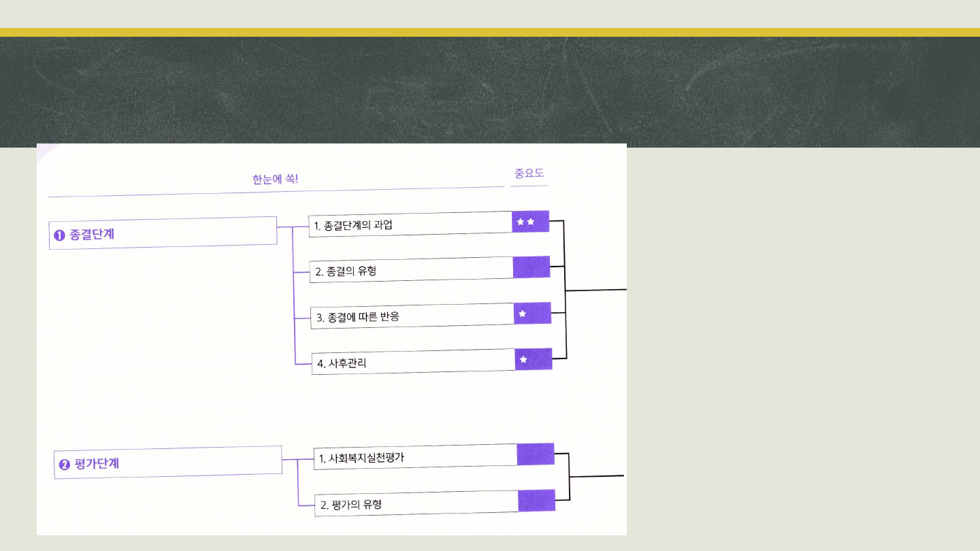Click the '1. 종결단계의 과업' item
The width and height of the screenshot is (980, 551).
(410, 224)
